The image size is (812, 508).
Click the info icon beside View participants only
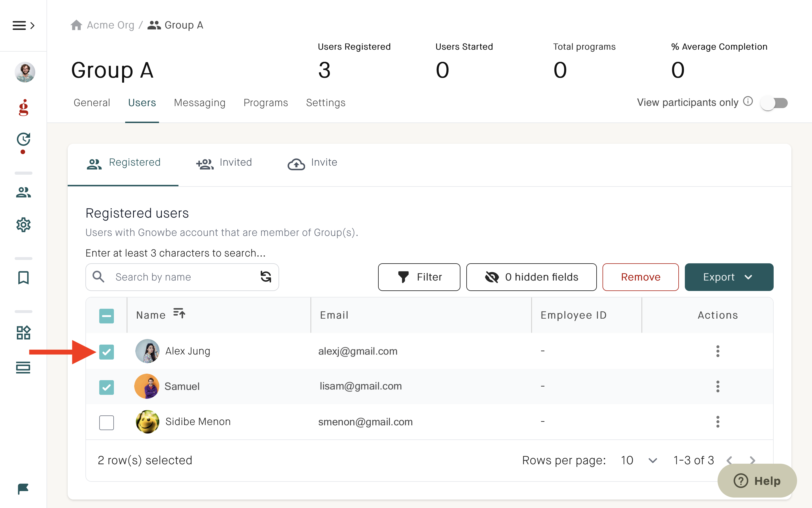(x=748, y=101)
